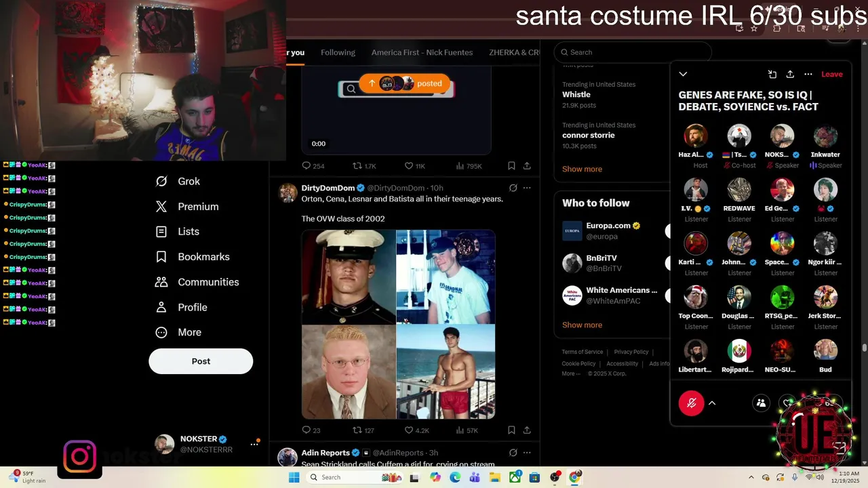Viewport: 868px width, 488px height.
Task: Open Grok explain on Adin Reports post
Action: (513, 453)
